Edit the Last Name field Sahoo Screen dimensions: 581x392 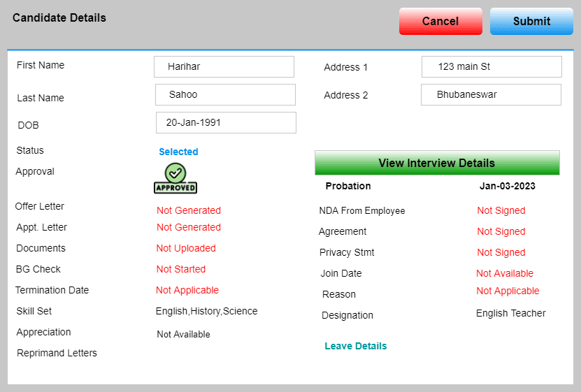click(225, 95)
